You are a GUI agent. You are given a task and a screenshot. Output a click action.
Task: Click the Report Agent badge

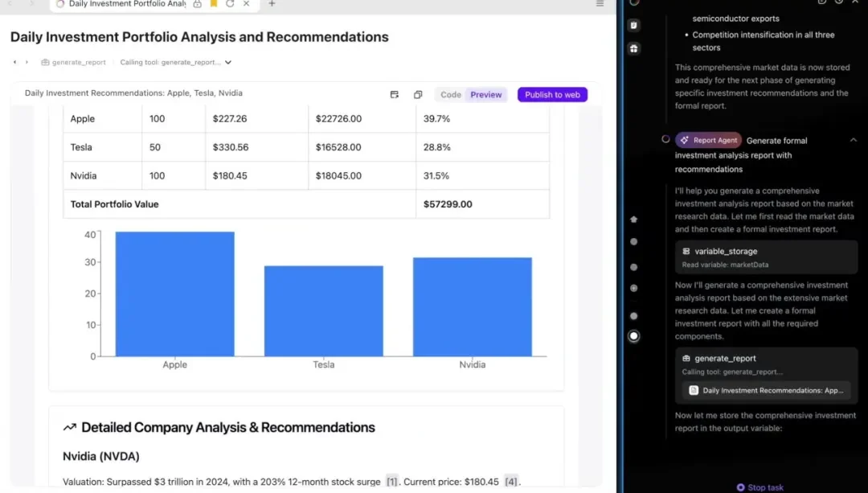[x=708, y=140]
